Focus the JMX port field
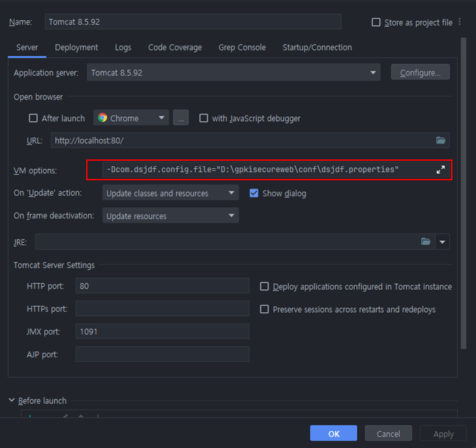The height and width of the screenshot is (448, 476). click(162, 331)
